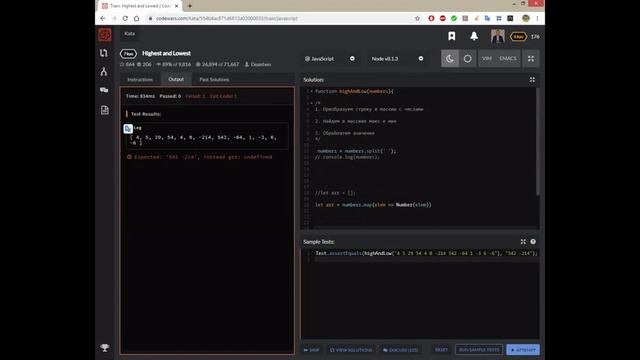
Task: Expand the Solution editor panel
Action: (x=532, y=80)
